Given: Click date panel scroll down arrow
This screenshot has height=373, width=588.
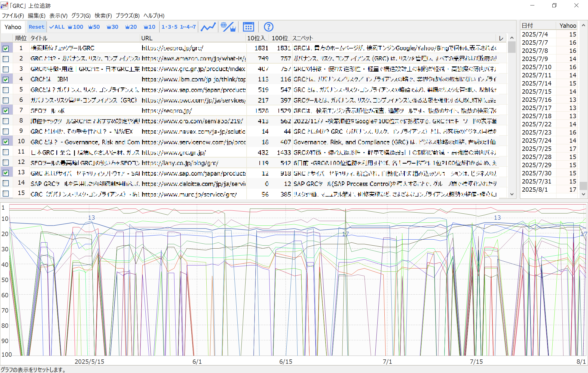Looking at the screenshot, I should coord(583,194).
